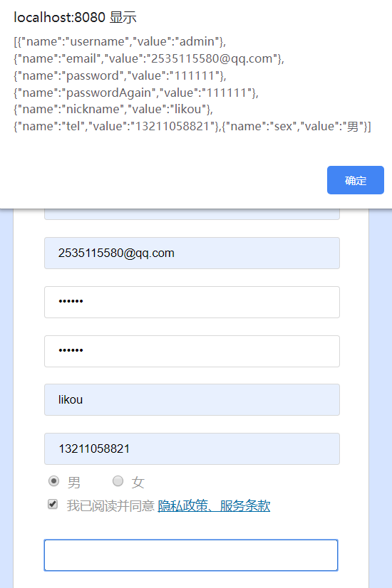The image size is (392, 588).
Task: Click the phone field showing 13211058821
Action: point(192,449)
